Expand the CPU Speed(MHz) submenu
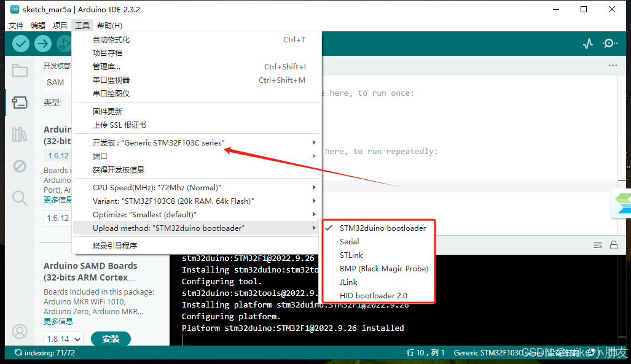The image size is (631, 364). 197,187
